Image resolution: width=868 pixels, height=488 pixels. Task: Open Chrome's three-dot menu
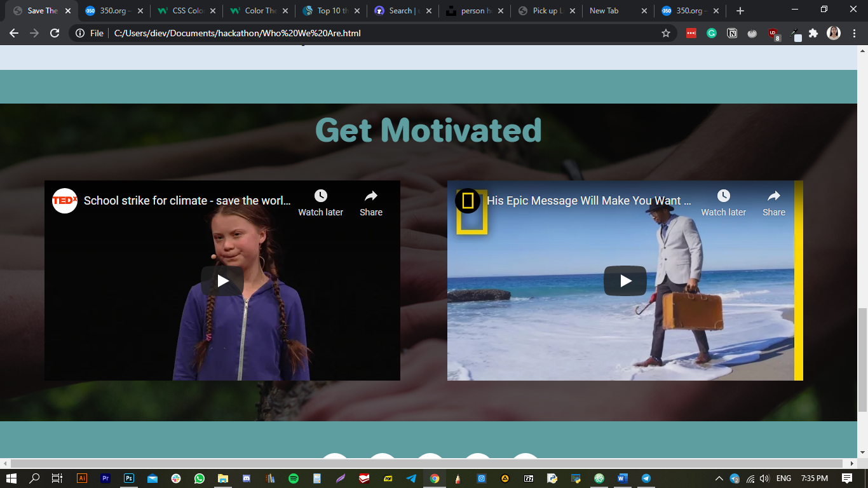tap(854, 33)
